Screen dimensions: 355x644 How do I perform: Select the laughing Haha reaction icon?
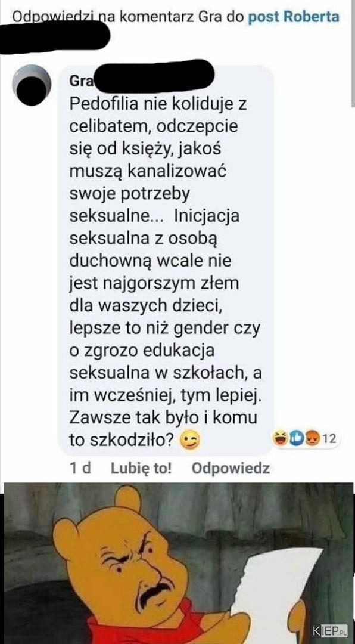click(x=282, y=439)
